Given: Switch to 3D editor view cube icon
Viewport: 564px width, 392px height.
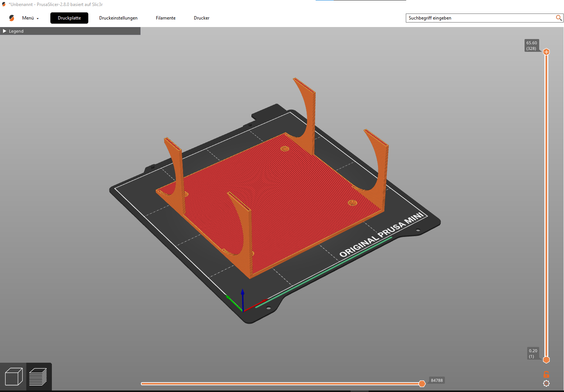Looking at the screenshot, I should coord(14,377).
